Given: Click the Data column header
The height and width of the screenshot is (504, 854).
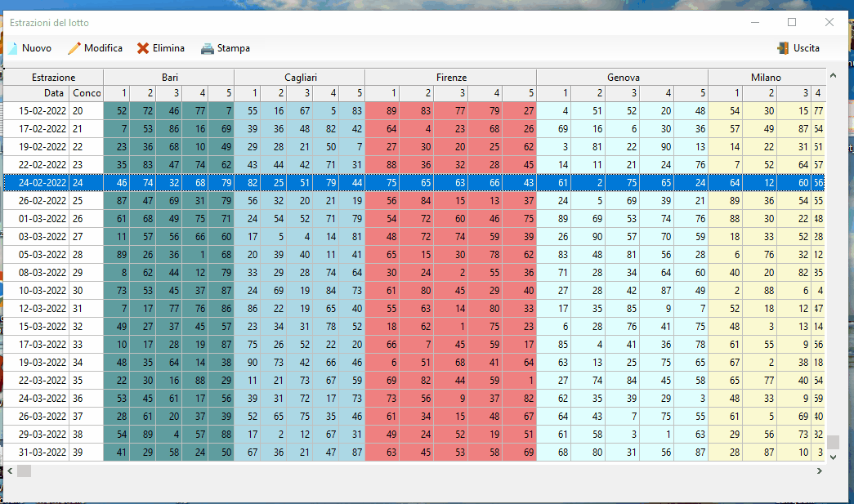Looking at the screenshot, I should (x=37, y=93).
